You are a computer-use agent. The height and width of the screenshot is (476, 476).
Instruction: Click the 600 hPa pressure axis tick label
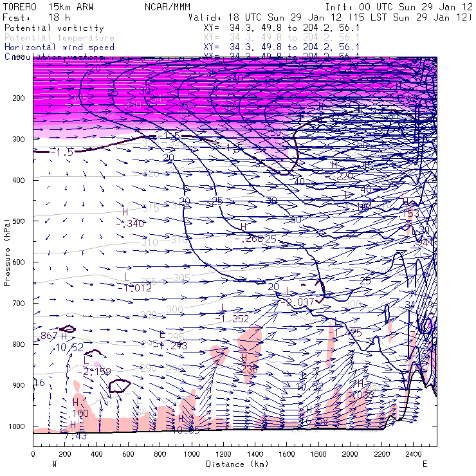coord(18,262)
